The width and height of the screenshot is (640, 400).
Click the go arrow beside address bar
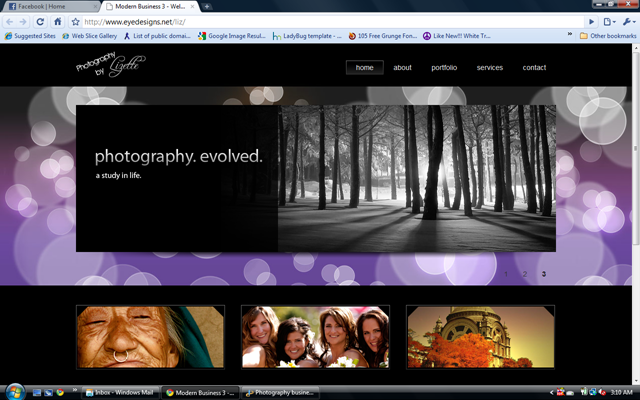point(591,22)
